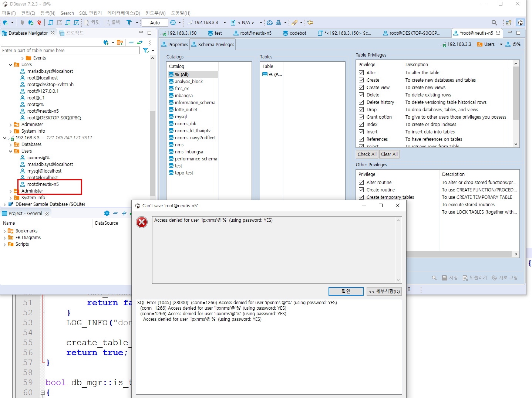The height and width of the screenshot is (398, 532).
Task: Click the Open Perspective icon at top right
Action: pos(509,23)
